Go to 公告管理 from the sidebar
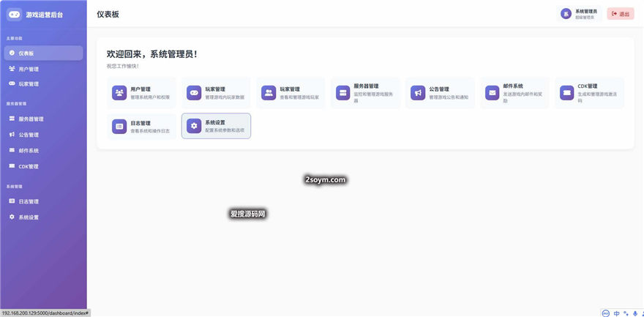644x317 pixels. 29,135
